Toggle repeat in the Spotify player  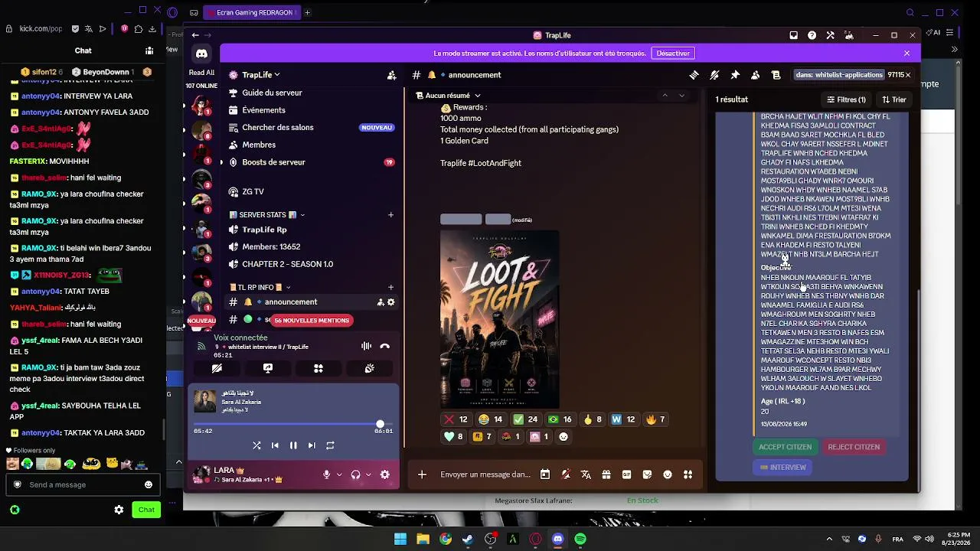330,445
